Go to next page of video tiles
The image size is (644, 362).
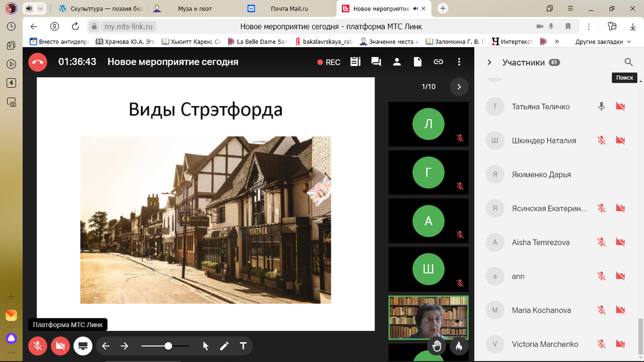pyautogui.click(x=459, y=86)
